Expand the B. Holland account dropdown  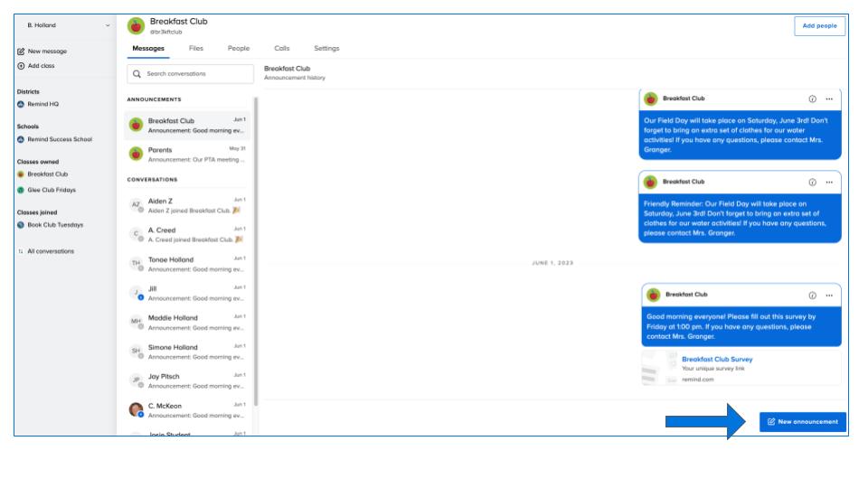(x=108, y=25)
